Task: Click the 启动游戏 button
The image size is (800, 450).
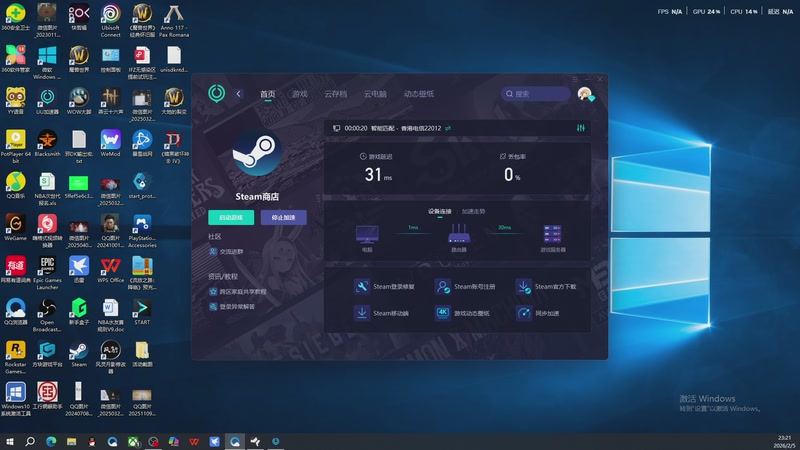Action: click(231, 217)
